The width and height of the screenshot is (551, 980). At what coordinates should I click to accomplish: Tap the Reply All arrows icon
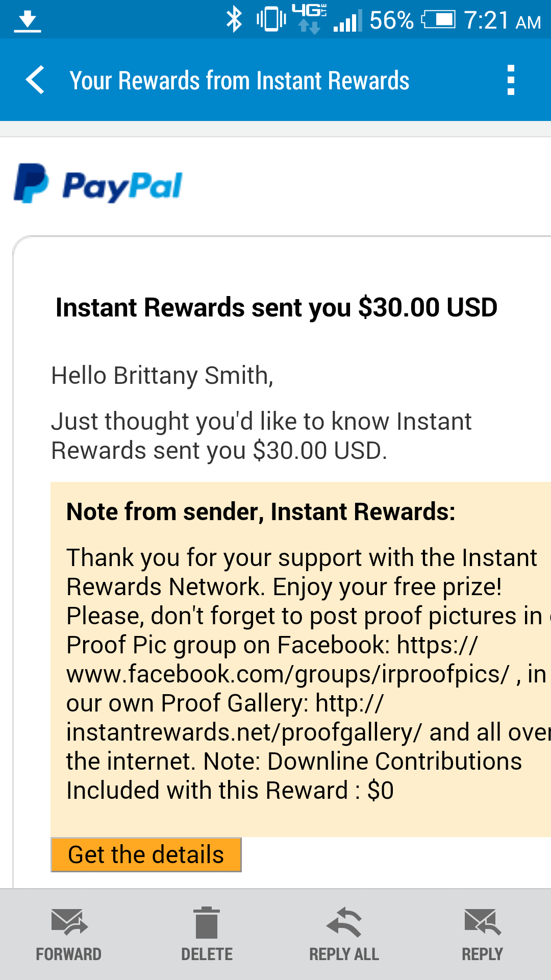tap(344, 922)
